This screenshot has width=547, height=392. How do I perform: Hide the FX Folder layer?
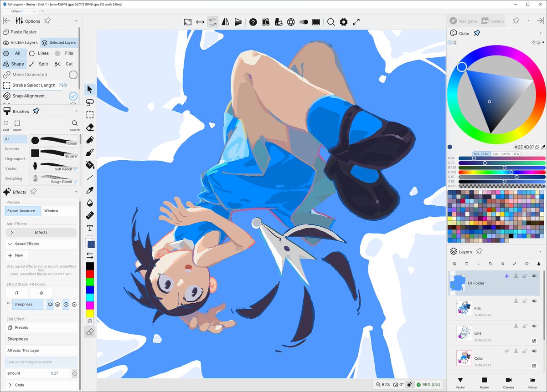coord(534,276)
